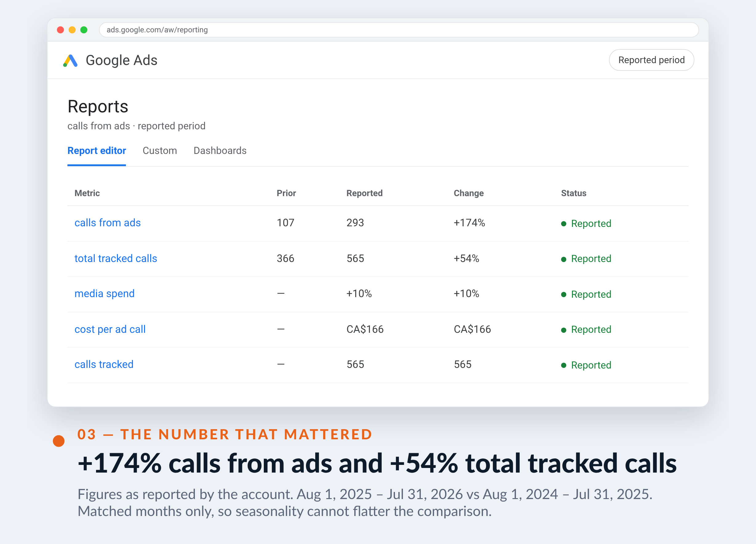Open the calls from ads metric link

coord(108,223)
